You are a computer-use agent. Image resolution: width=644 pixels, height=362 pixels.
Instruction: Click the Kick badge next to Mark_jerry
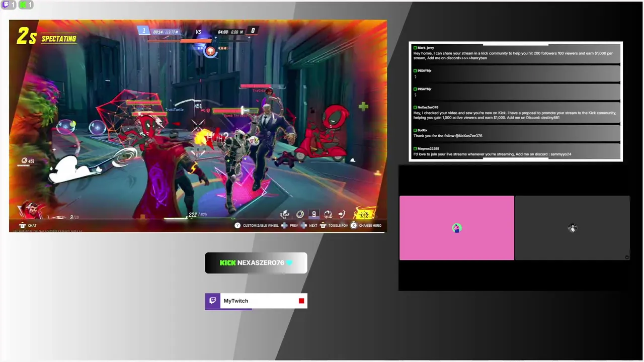(x=415, y=48)
